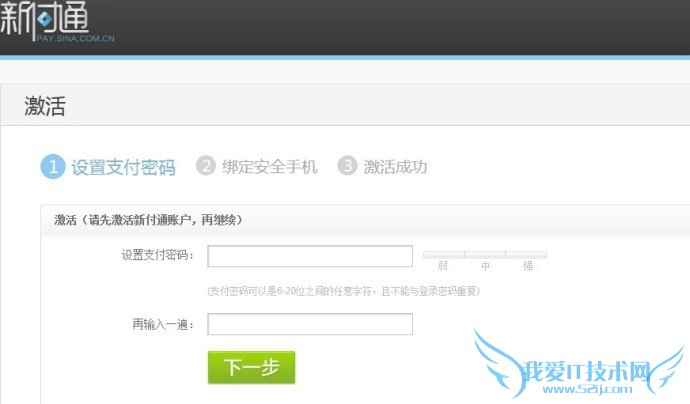Click the PAY.SINA.COM.CN text in header
Viewport: 690px width, 404px height.
(x=75, y=38)
